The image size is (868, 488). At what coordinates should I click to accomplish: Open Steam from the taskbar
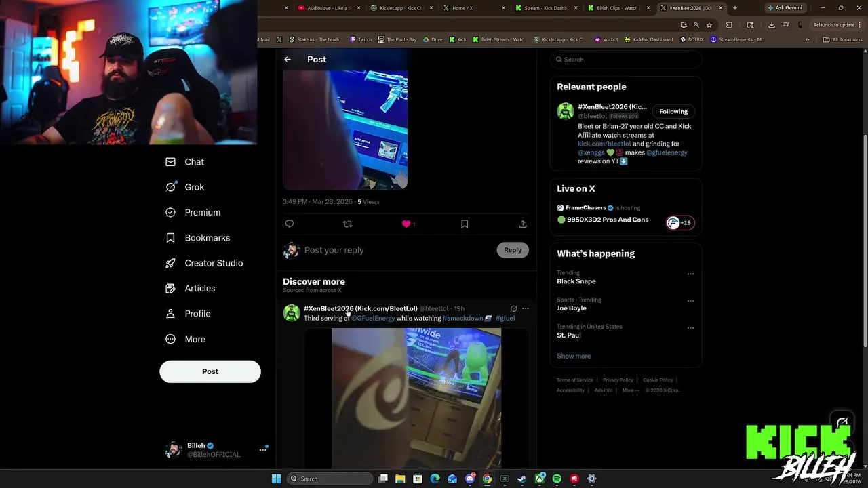pyautogui.click(x=522, y=479)
